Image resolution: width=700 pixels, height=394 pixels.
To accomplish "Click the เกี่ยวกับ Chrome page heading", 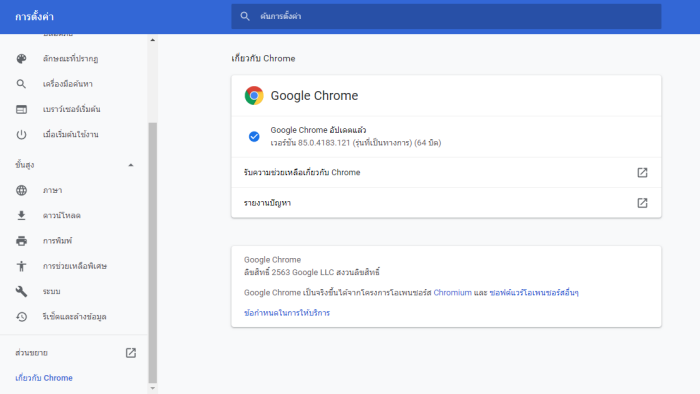I will click(263, 58).
